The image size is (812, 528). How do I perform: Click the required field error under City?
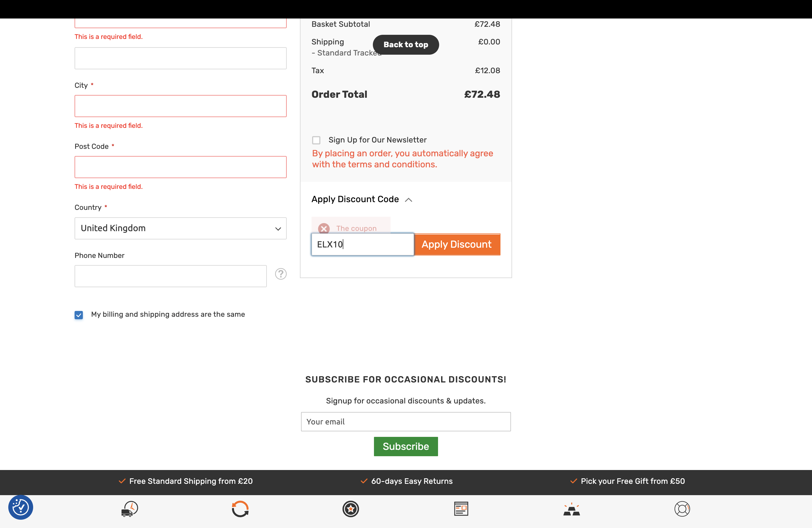click(109, 126)
